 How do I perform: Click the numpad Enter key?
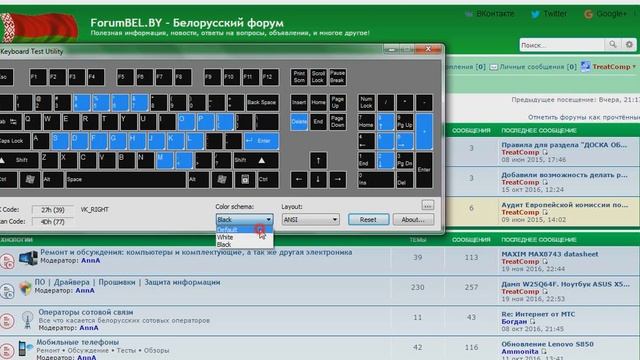(x=424, y=170)
